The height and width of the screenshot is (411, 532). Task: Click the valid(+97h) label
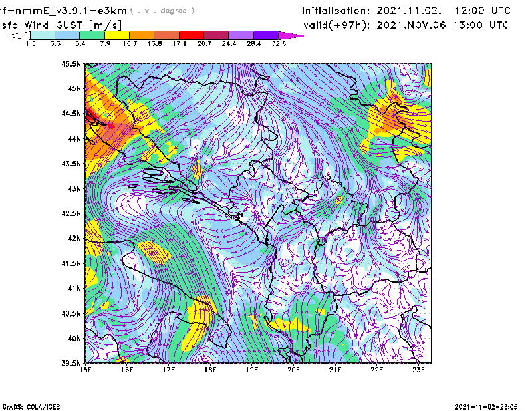336,25
